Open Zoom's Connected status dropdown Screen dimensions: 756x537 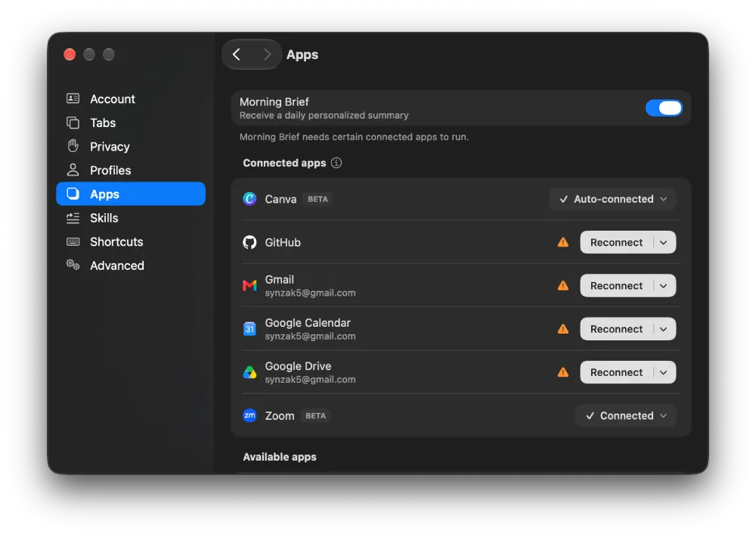(625, 415)
